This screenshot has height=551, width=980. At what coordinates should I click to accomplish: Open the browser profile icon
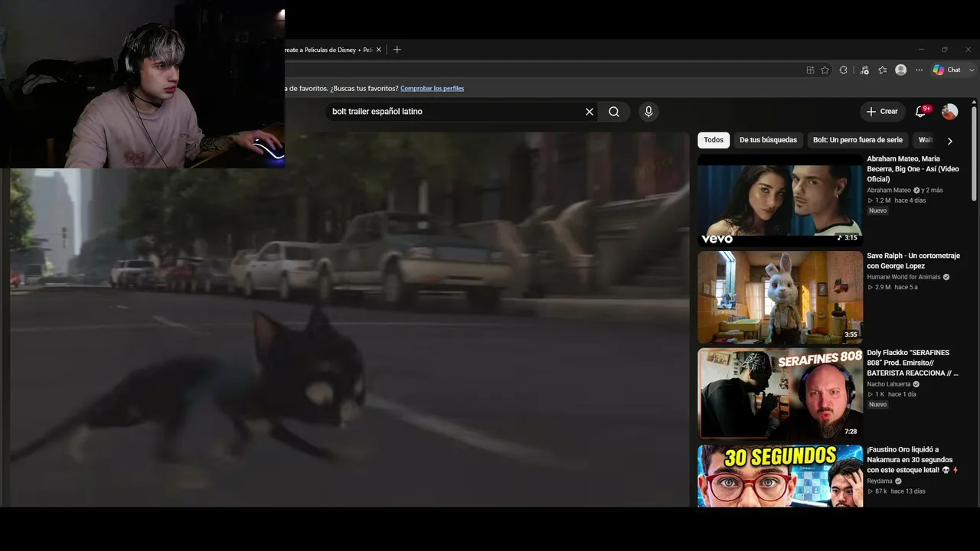coord(901,70)
